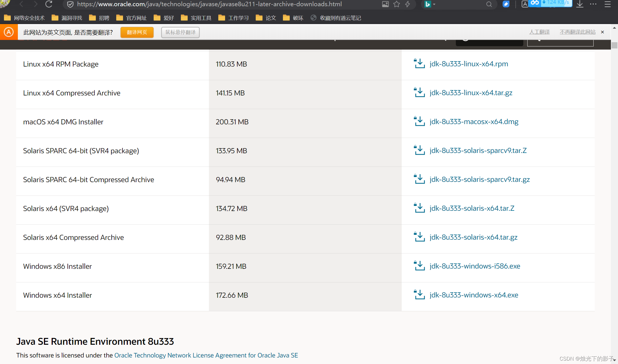
Task: Click the picture mode icon in address bar
Action: click(x=385, y=4)
